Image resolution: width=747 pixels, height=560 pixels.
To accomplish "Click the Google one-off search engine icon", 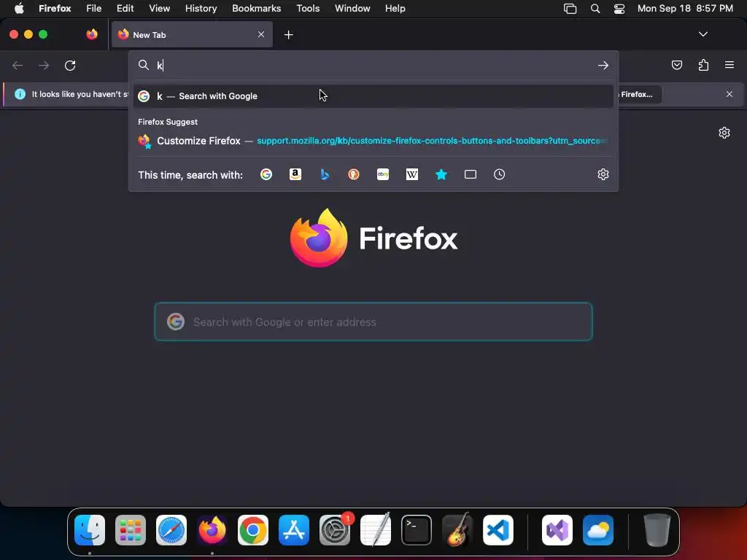I will pyautogui.click(x=266, y=174).
